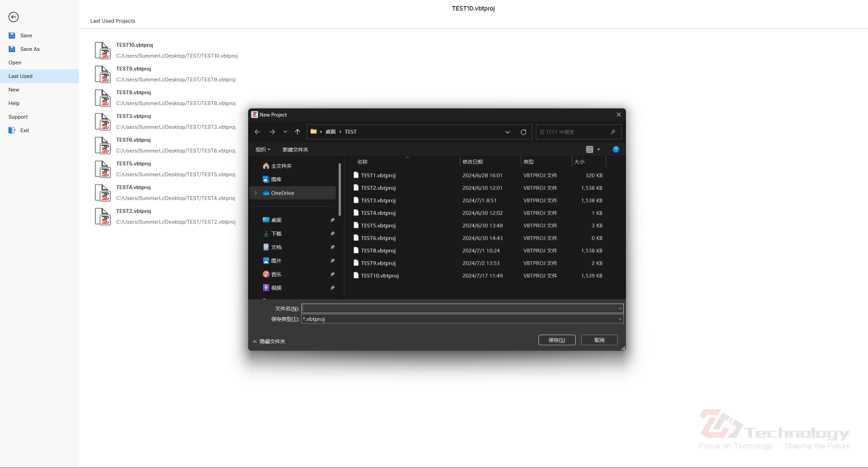Open TEST3.vbtproj path in Last Used list
868x468 pixels.
click(x=176, y=127)
